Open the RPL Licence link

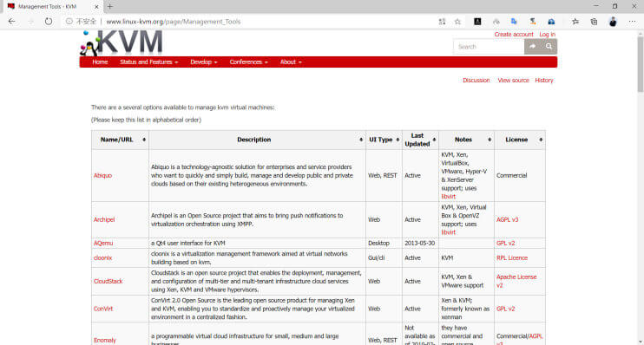(x=512, y=258)
